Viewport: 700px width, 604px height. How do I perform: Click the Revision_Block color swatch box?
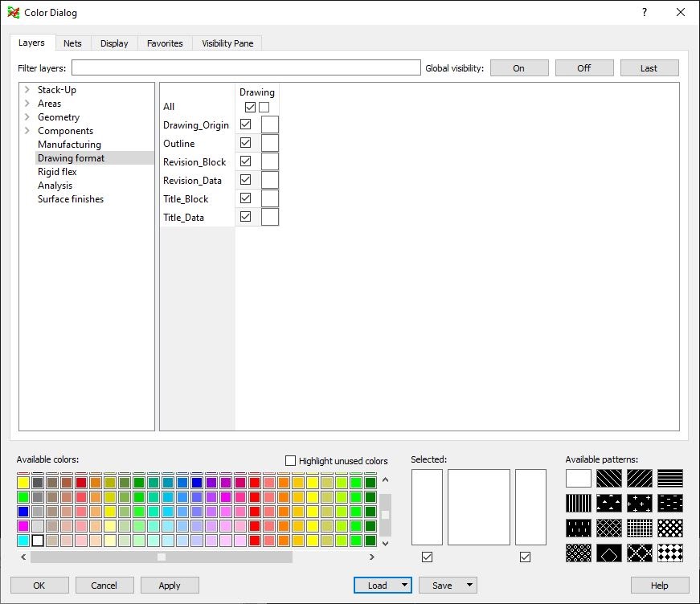(x=270, y=161)
